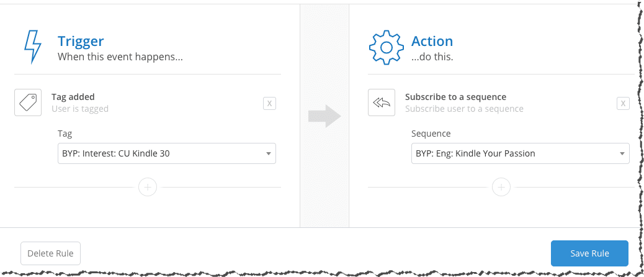
Task: Click the gear icon beside Action
Action: (x=387, y=47)
